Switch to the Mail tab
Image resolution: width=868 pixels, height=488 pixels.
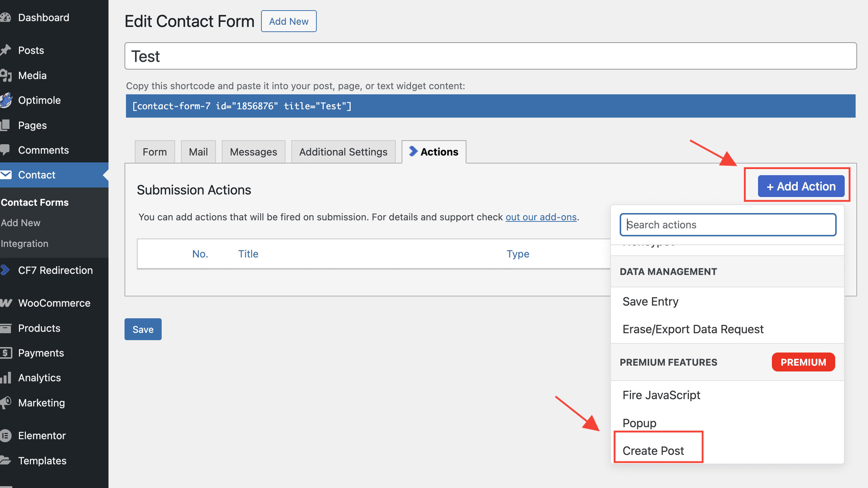coord(198,152)
